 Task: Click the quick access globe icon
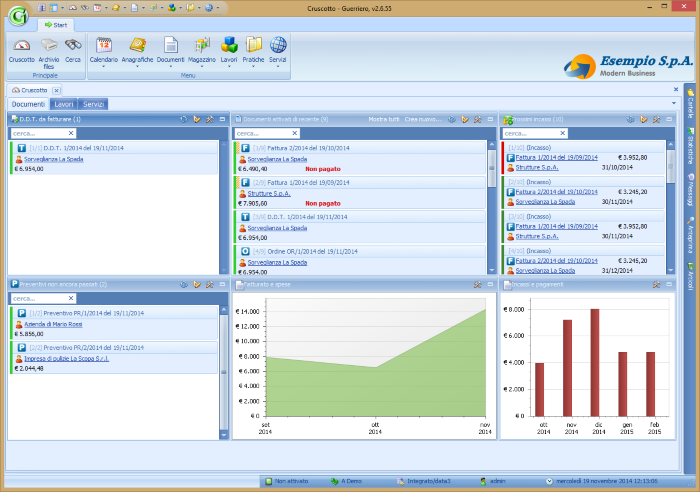point(208,8)
